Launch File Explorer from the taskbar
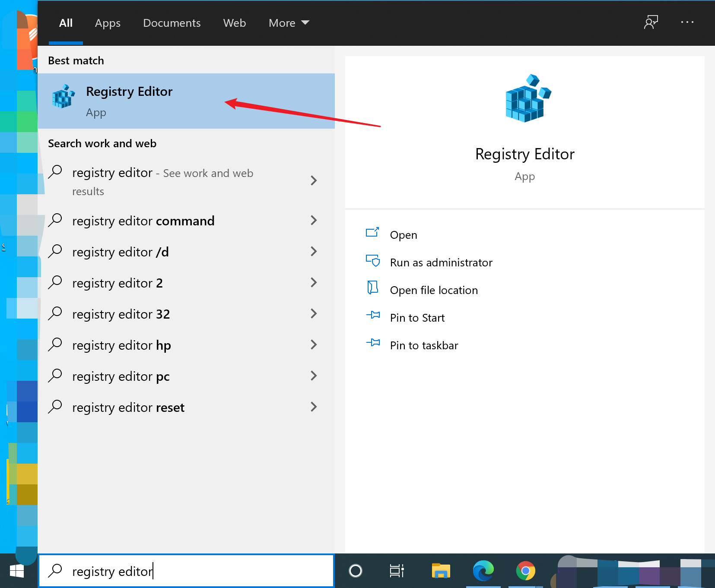 click(441, 571)
